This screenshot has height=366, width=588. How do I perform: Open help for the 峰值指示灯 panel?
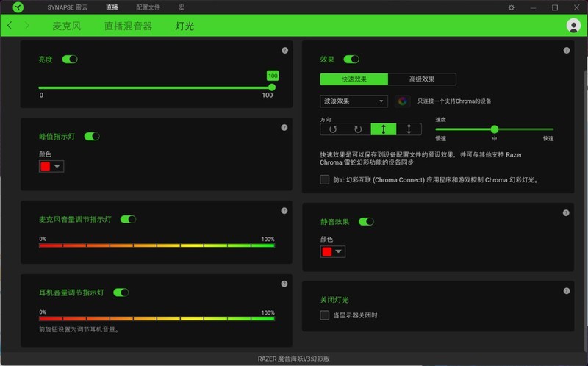pos(284,127)
